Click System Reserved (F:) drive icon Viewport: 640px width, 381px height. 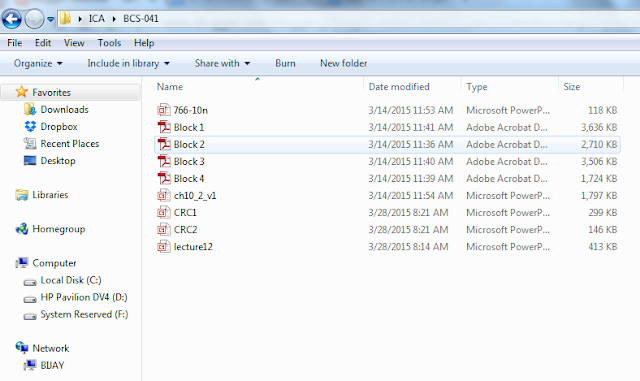click(x=30, y=316)
